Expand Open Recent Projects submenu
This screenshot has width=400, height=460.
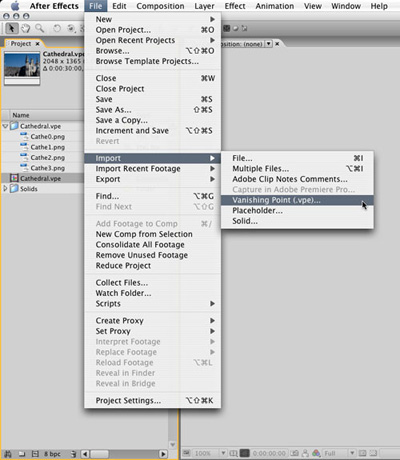tap(153, 40)
